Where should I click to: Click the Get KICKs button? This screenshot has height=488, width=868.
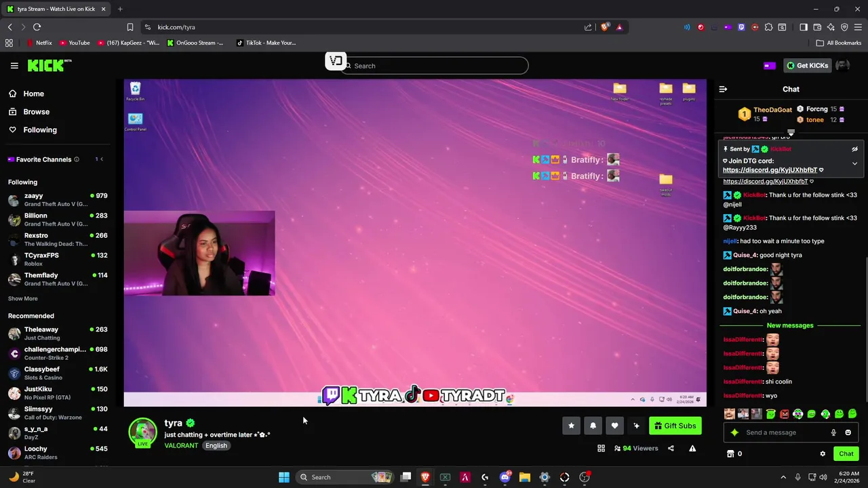pos(807,66)
